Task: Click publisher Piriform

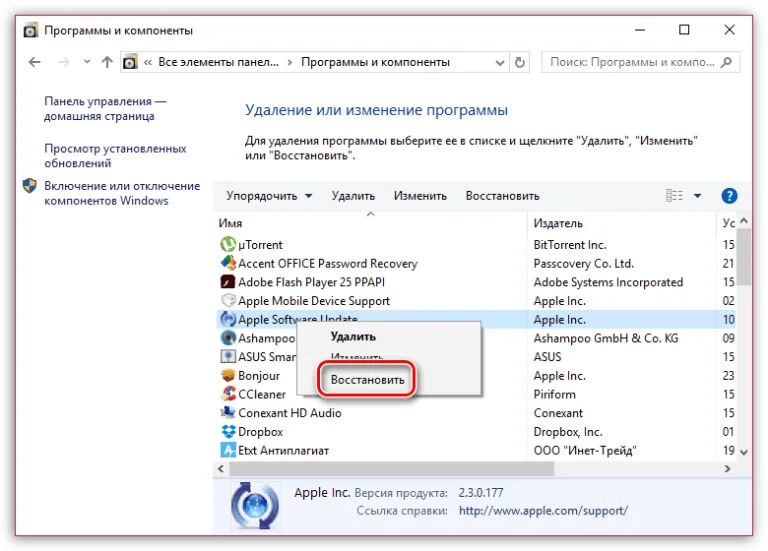Action: tap(554, 394)
